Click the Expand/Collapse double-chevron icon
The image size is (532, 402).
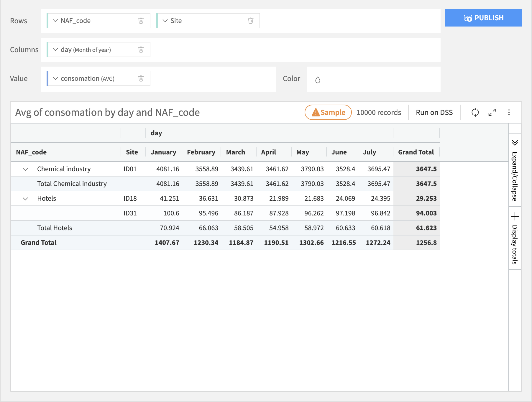point(515,143)
